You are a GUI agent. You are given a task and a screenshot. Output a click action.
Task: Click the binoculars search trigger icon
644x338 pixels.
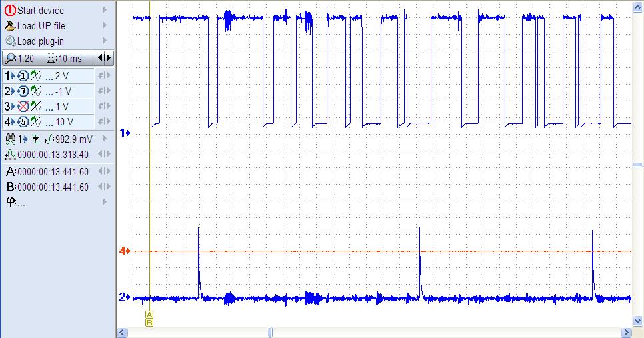pyautogui.click(x=10, y=139)
